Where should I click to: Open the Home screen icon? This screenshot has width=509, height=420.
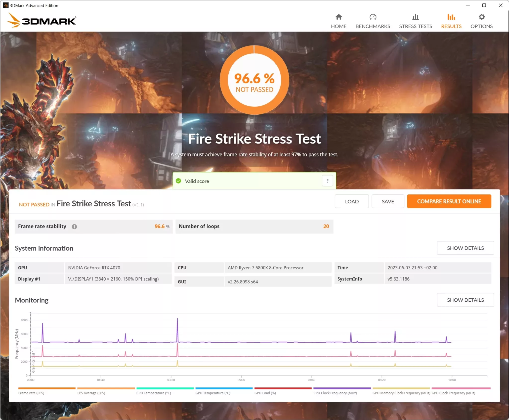[339, 17]
